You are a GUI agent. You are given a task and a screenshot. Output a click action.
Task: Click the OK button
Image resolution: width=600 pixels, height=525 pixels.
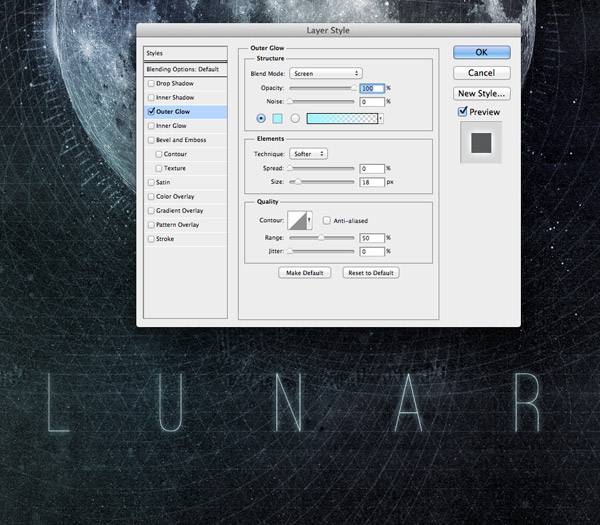(x=481, y=52)
